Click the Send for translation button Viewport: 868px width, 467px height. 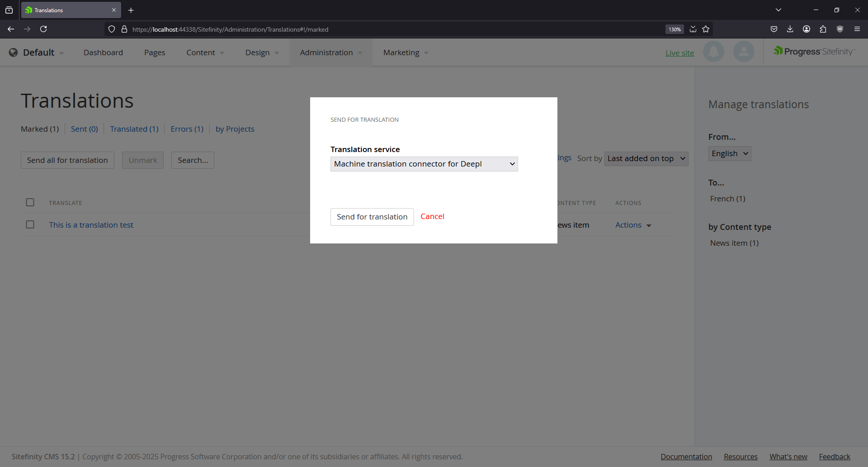click(x=372, y=217)
